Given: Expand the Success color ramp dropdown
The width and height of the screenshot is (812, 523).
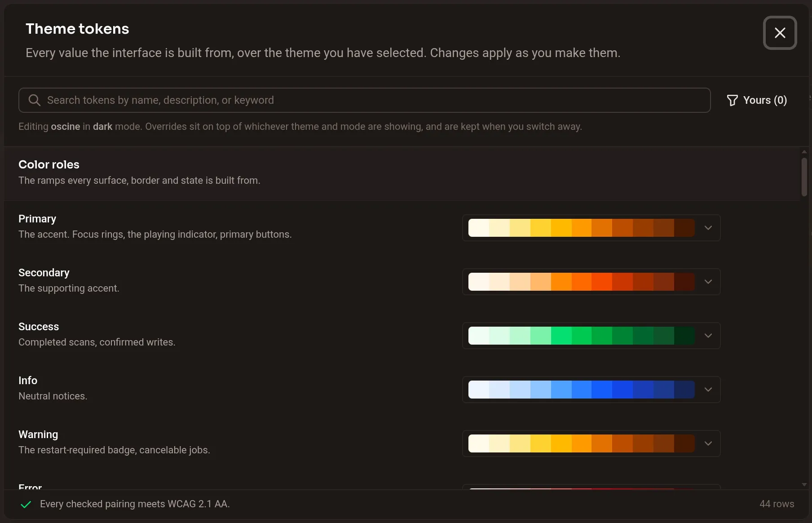Looking at the screenshot, I should click(x=708, y=336).
